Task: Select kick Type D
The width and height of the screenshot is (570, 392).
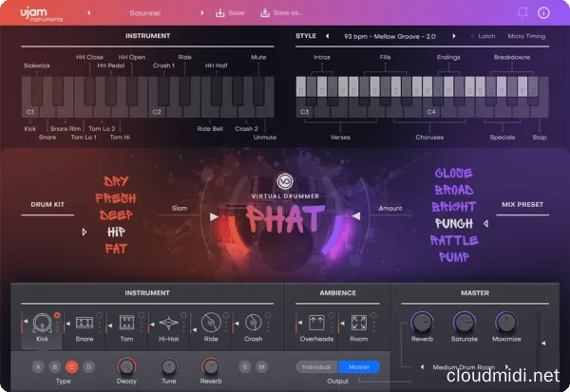Action: (x=88, y=367)
